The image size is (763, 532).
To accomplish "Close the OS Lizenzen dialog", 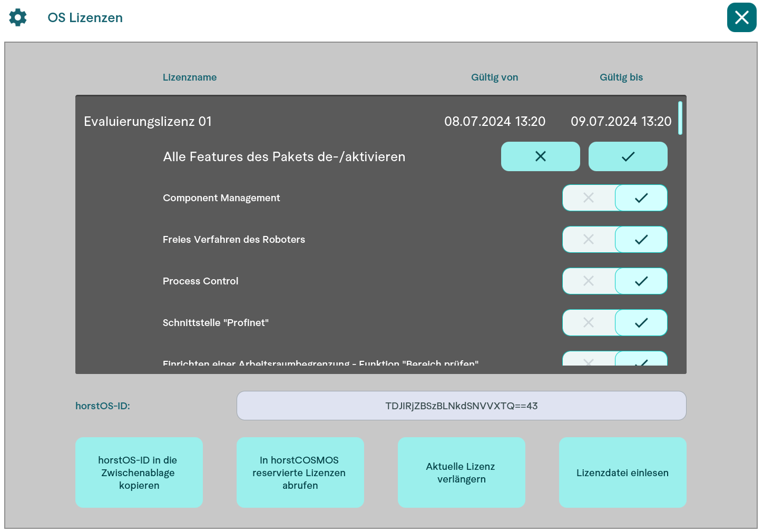I will pos(741,17).
